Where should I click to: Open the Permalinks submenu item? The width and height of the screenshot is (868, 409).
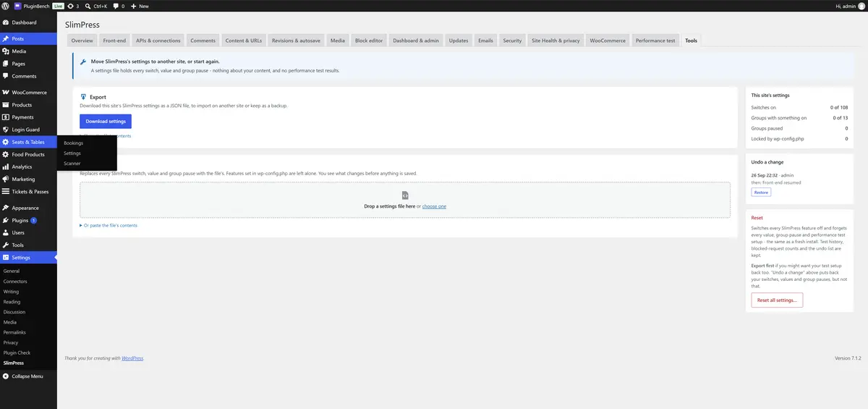pos(14,332)
